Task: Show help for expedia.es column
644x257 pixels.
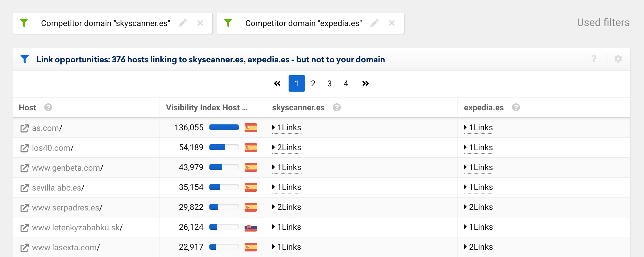Action: point(516,107)
